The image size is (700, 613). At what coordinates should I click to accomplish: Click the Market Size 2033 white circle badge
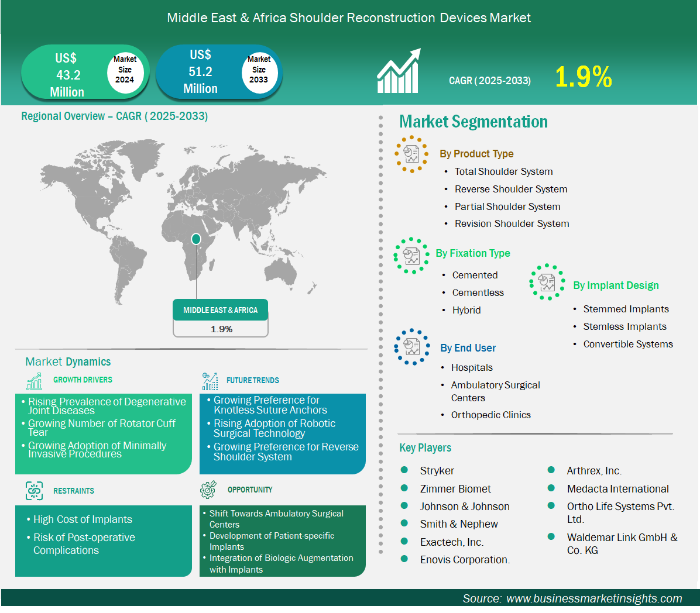(259, 70)
